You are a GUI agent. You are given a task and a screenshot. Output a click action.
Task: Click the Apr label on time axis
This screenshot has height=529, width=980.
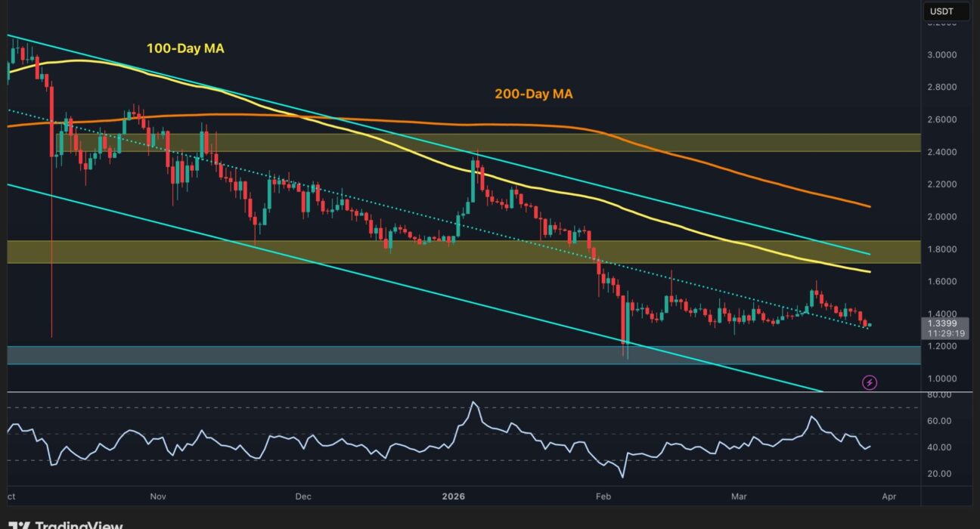click(x=889, y=497)
